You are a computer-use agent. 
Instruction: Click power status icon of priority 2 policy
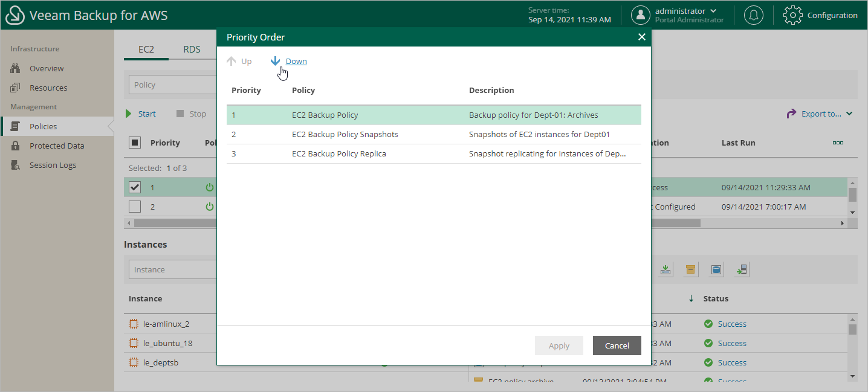(210, 207)
